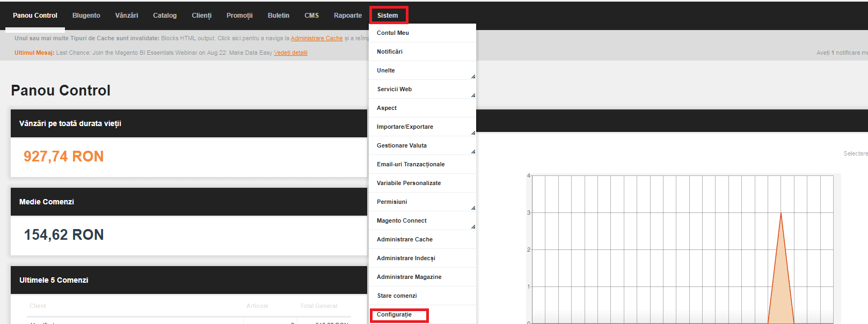
Task: Expand the Magento Connect submenu
Action: [x=422, y=220]
